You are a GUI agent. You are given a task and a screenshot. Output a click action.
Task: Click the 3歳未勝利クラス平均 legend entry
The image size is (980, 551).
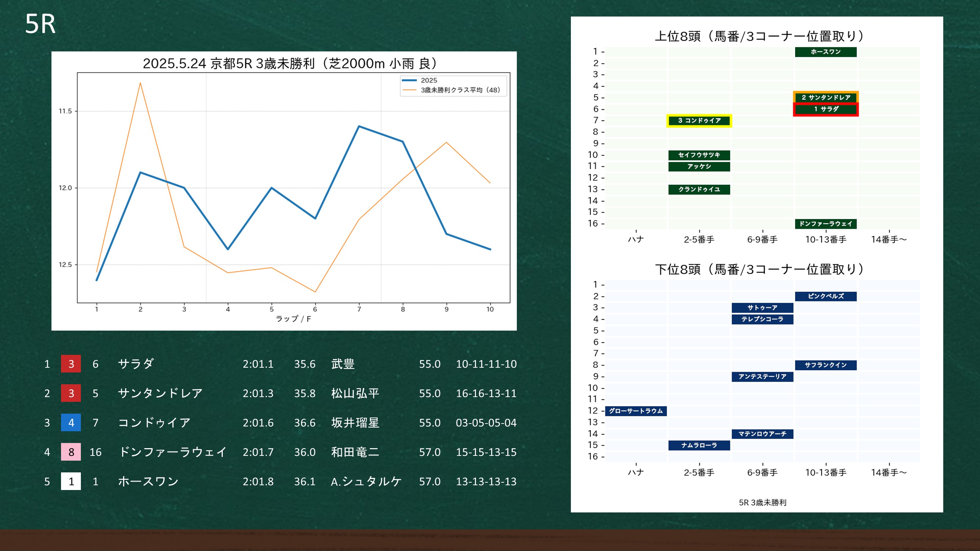459,90
